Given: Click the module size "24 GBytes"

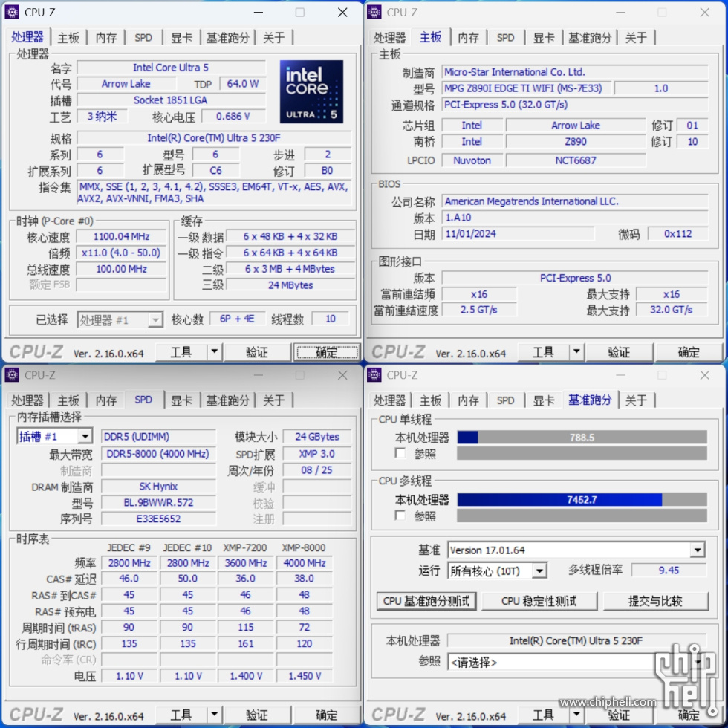Looking at the screenshot, I should click(317, 437).
